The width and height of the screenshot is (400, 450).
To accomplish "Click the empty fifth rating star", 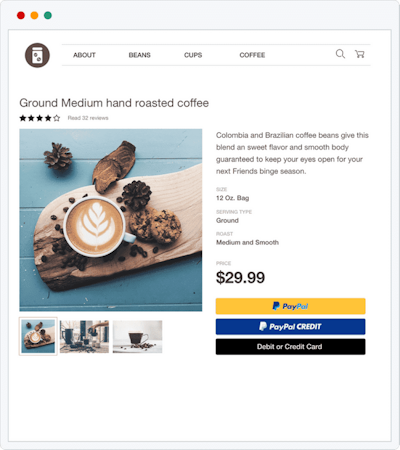I will (x=57, y=118).
